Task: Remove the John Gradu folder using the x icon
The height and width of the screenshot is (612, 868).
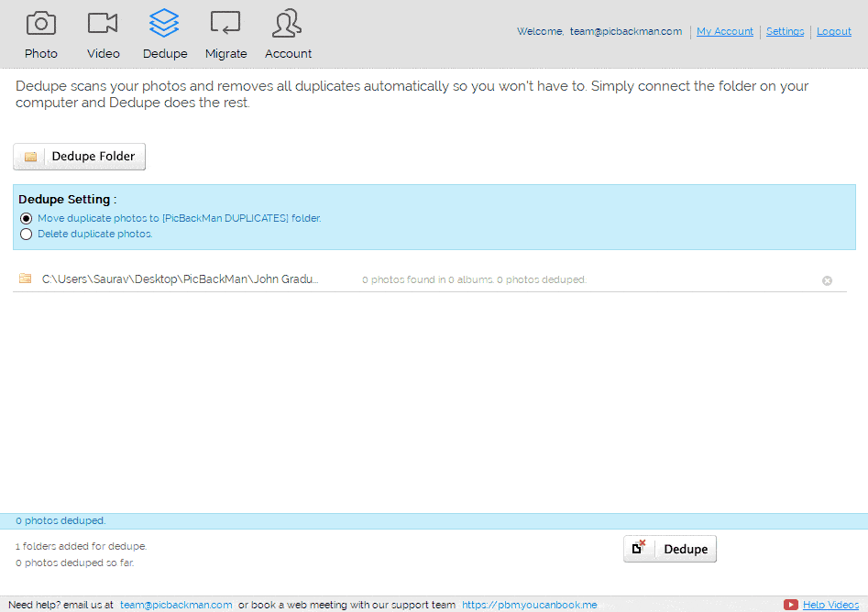Action: 827,280
